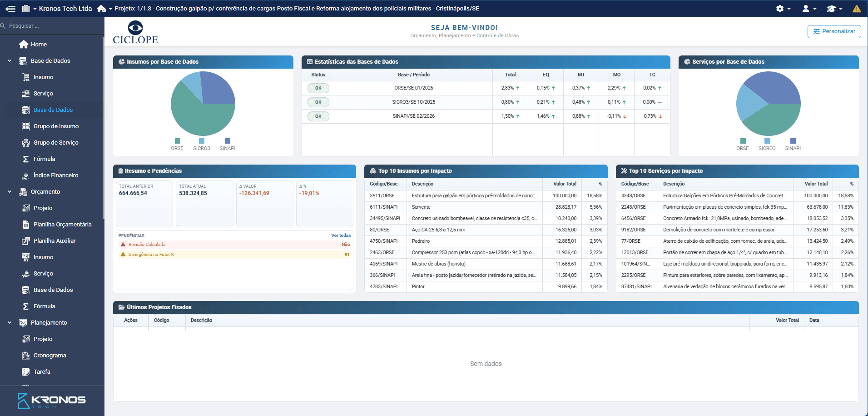
Task: Click the Personalizar button
Action: point(834,31)
